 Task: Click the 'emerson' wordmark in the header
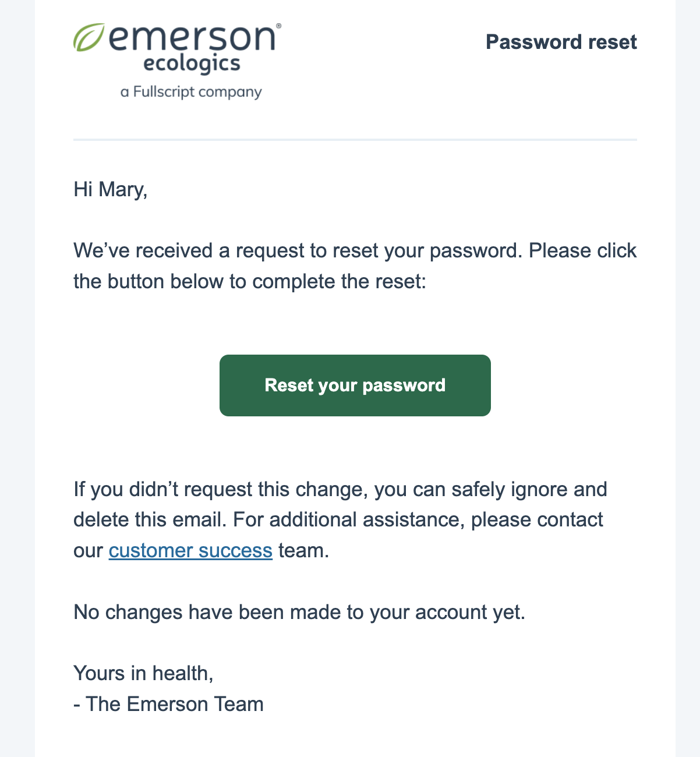point(192,38)
